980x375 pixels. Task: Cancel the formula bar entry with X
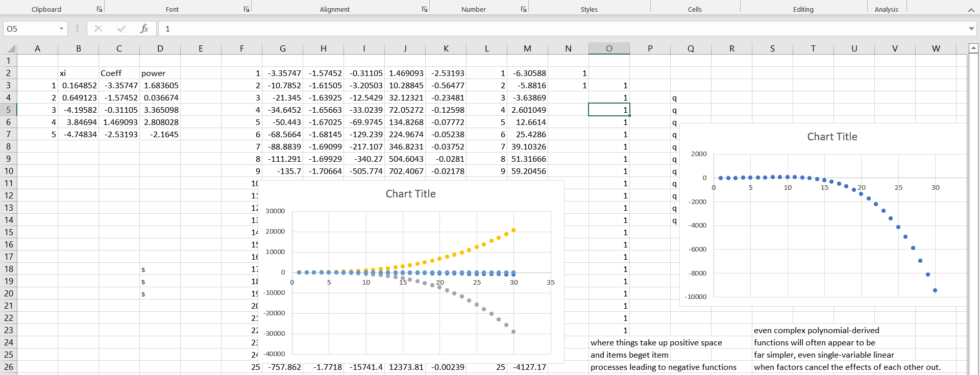[99, 29]
